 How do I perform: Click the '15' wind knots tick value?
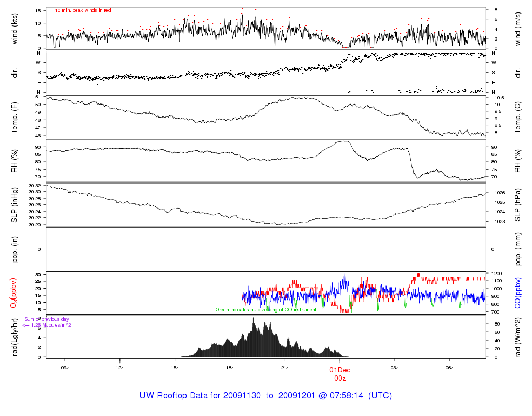point(38,11)
